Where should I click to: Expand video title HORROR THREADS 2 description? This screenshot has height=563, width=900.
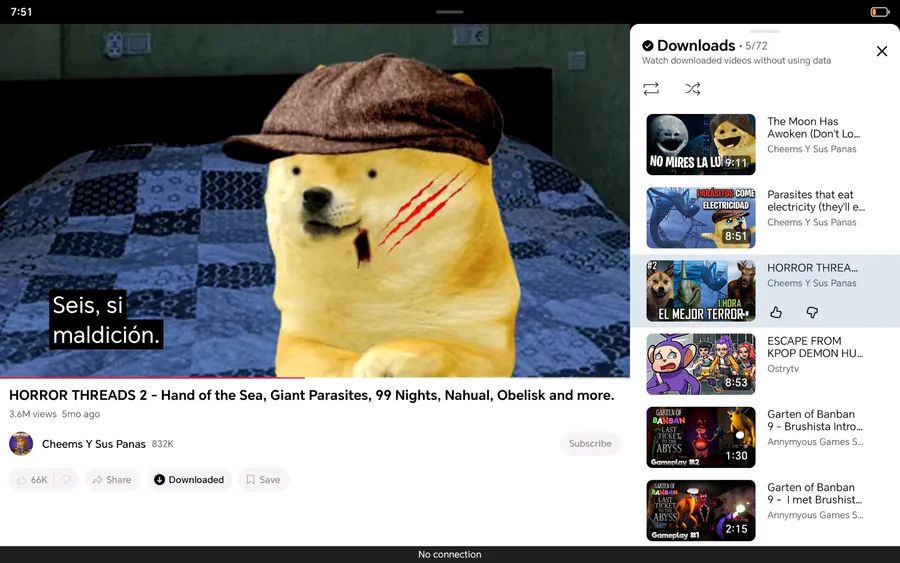tap(312, 395)
